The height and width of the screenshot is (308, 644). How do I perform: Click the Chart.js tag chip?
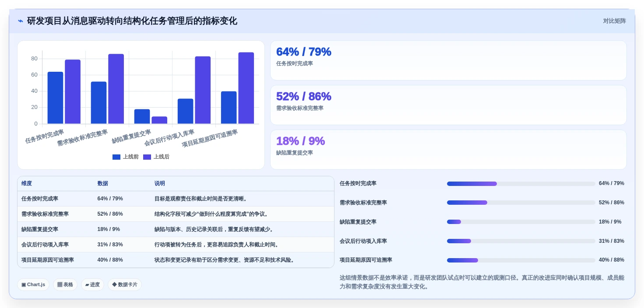[x=33, y=285]
